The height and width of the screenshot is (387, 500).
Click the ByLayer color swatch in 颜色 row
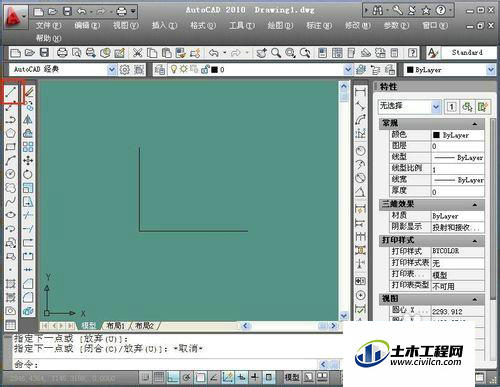[436, 135]
